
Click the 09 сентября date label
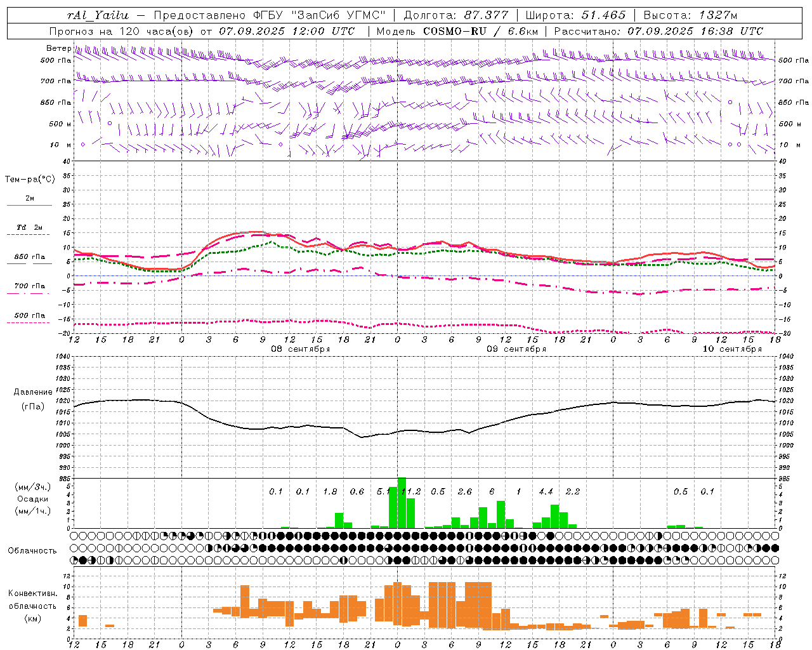[x=516, y=349]
